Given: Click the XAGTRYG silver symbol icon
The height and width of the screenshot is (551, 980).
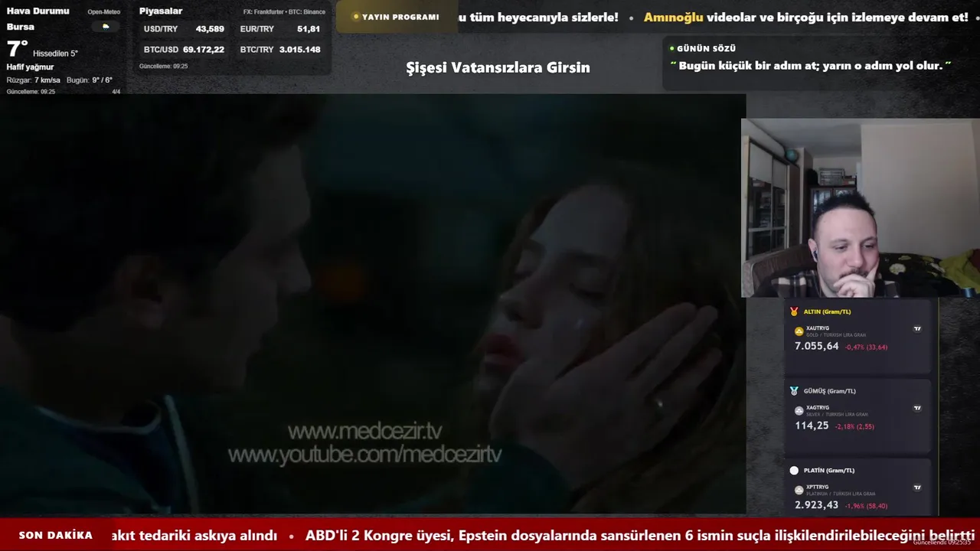Looking at the screenshot, I should tap(799, 411).
